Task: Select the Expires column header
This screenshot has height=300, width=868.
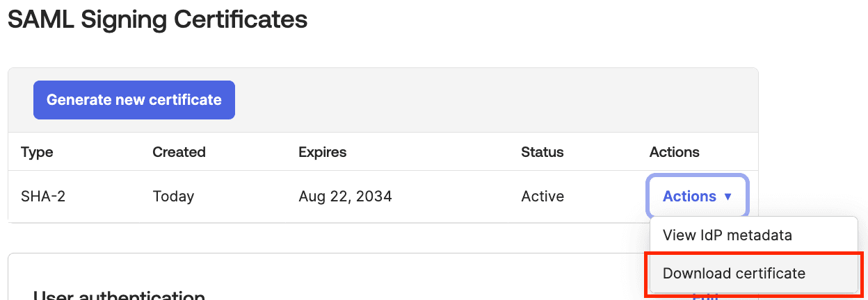Action: [x=322, y=152]
